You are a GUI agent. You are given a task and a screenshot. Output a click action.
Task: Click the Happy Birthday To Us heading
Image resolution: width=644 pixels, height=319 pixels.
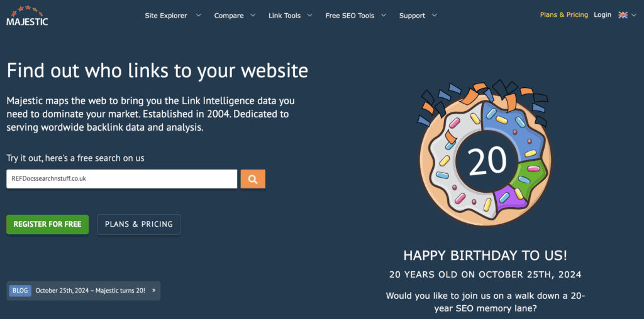(x=485, y=256)
